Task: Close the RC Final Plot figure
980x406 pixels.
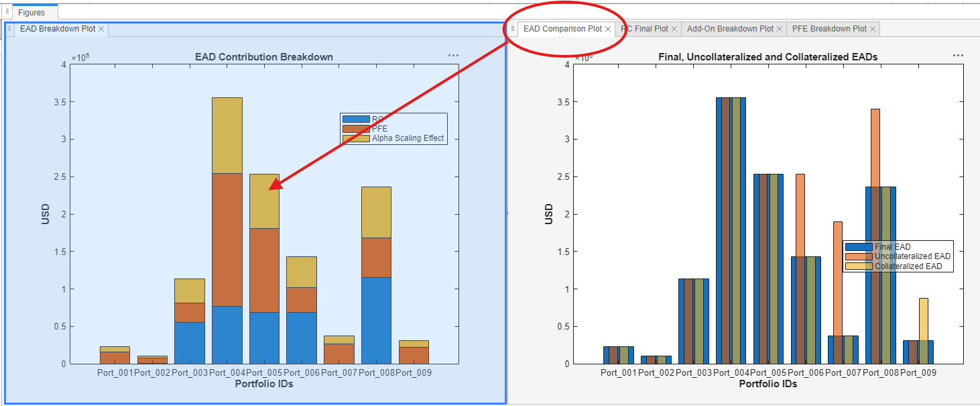Action: tap(675, 29)
